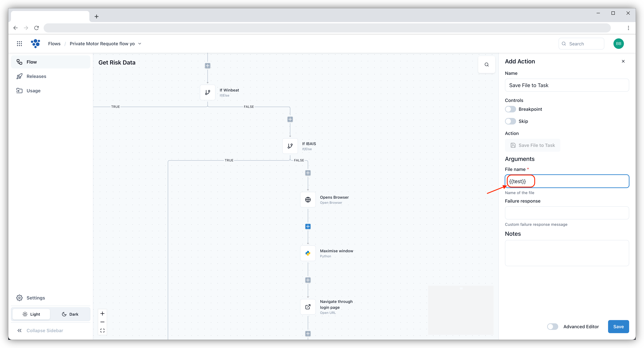This screenshot has height=348, width=644.
Task: Click the blue Save button
Action: (x=618, y=326)
